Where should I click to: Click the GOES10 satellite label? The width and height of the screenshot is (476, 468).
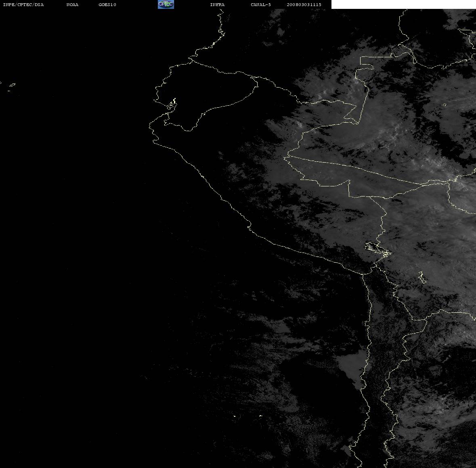pos(107,4)
